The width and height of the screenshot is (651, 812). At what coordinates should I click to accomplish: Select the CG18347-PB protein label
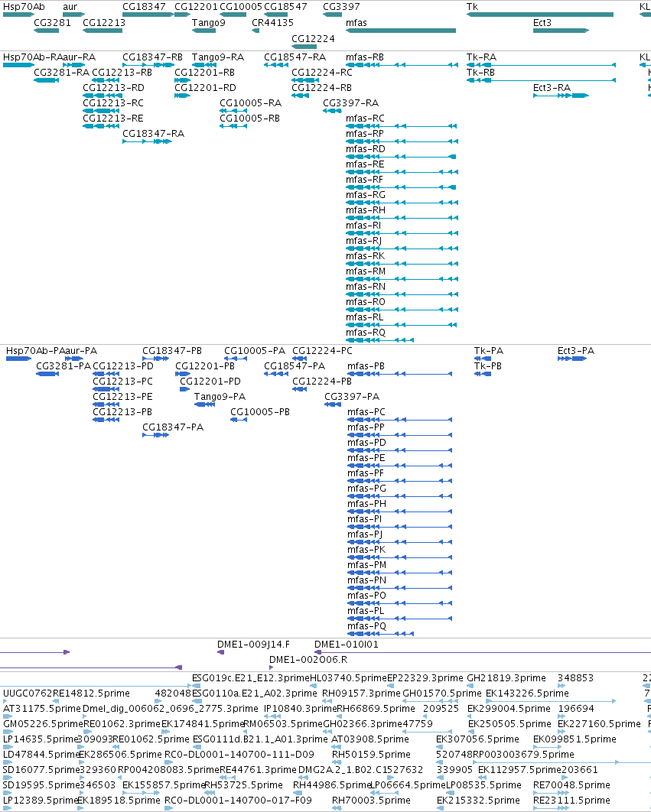coord(172,351)
